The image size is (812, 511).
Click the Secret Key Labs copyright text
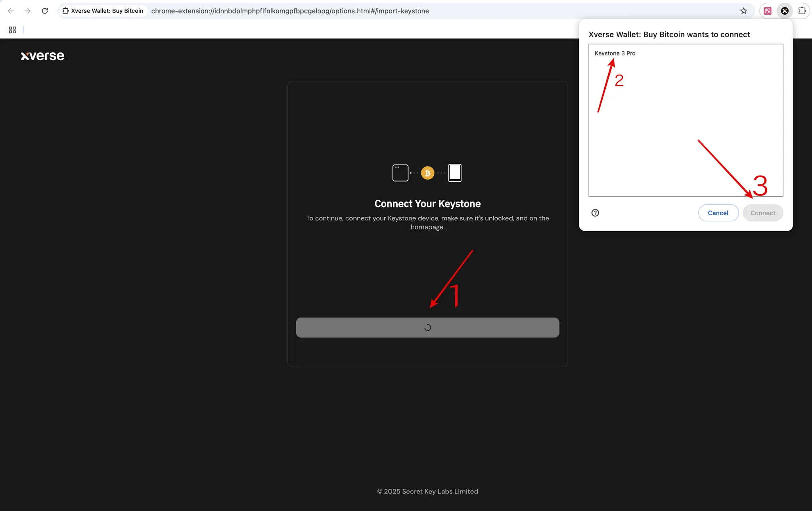pyautogui.click(x=427, y=491)
